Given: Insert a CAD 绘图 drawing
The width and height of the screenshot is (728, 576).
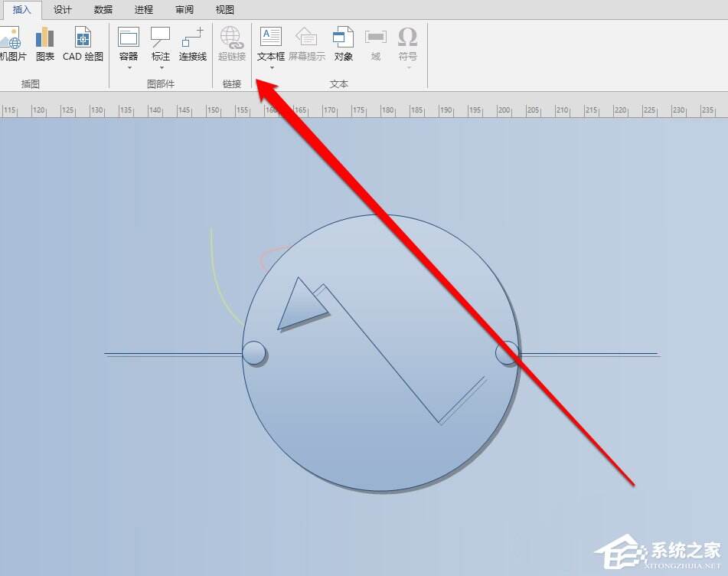Looking at the screenshot, I should pos(83,44).
